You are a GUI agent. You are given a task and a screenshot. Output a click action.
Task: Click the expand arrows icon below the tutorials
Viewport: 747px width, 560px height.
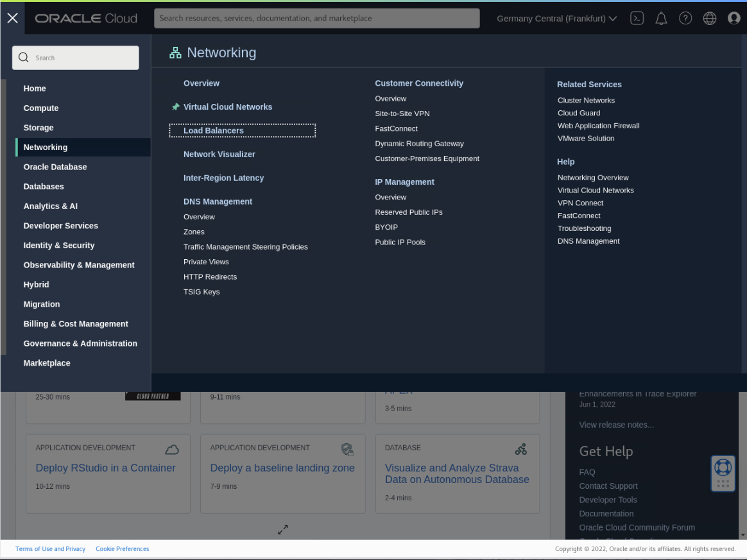282,529
